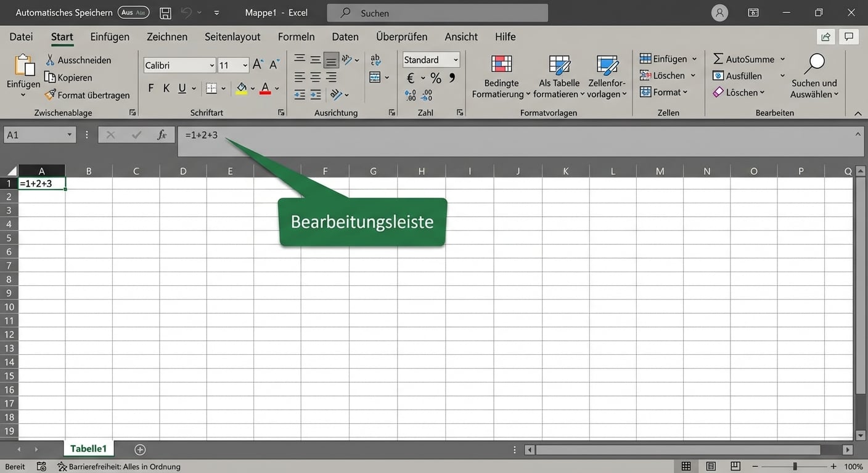
Task: Switch to the Ansicht tab
Action: coord(461,36)
